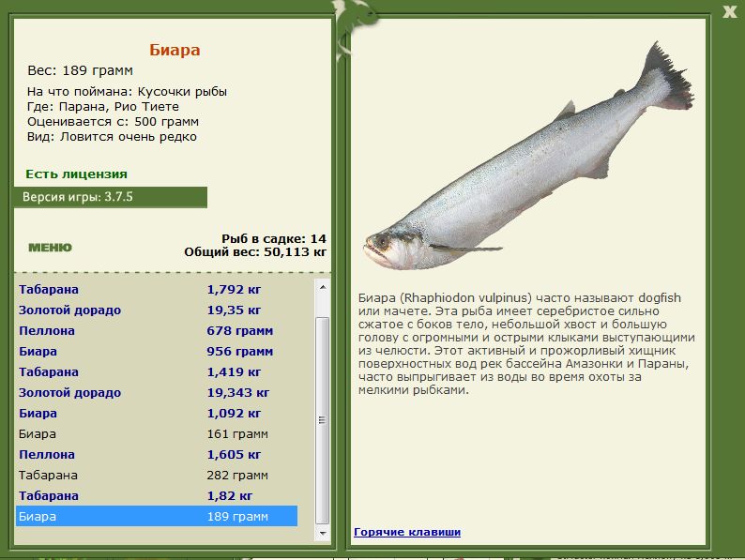Click the scroll up arrow of fish list
Image resolution: width=745 pixels, height=560 pixels.
323,287
